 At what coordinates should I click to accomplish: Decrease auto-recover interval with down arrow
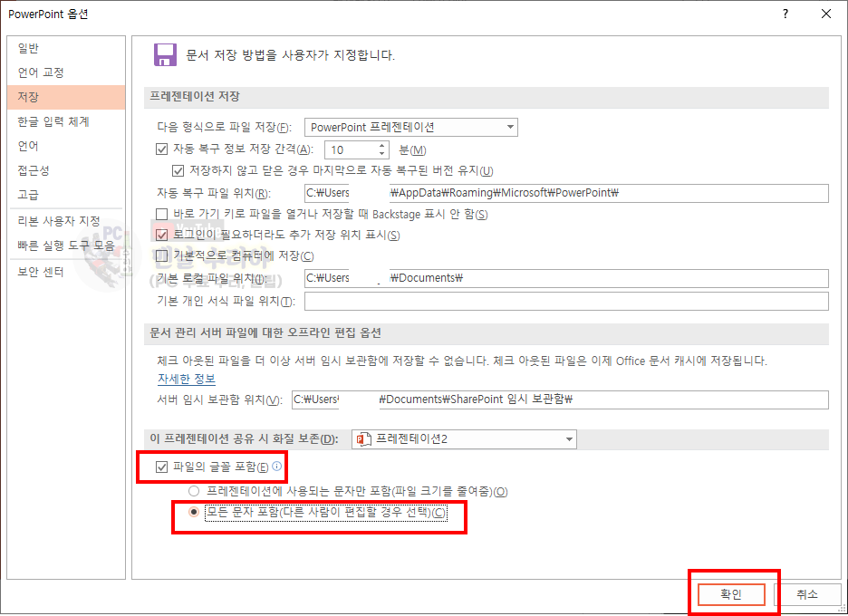[381, 154]
